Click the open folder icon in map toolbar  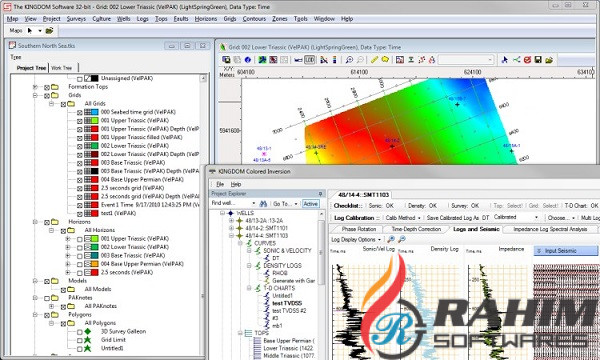point(549,60)
